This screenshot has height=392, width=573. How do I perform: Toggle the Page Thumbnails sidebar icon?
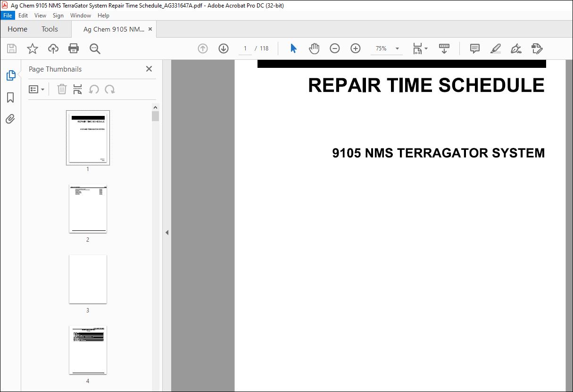10,75
